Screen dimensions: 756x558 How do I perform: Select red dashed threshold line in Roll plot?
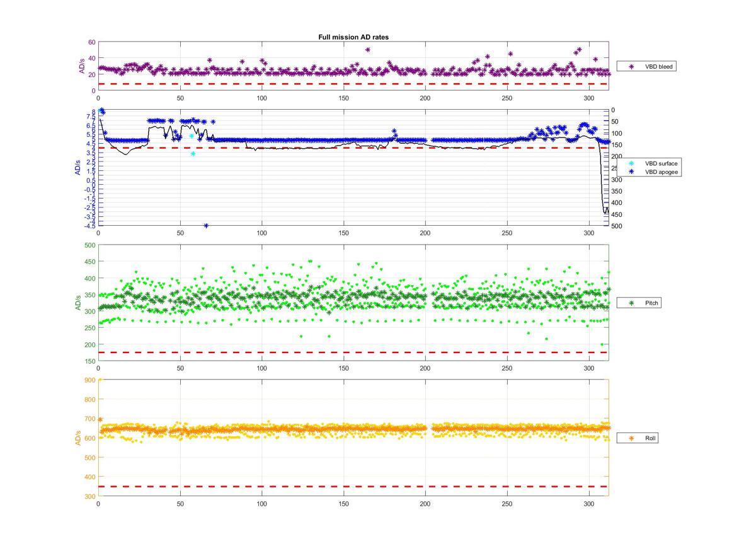[x=353, y=486]
